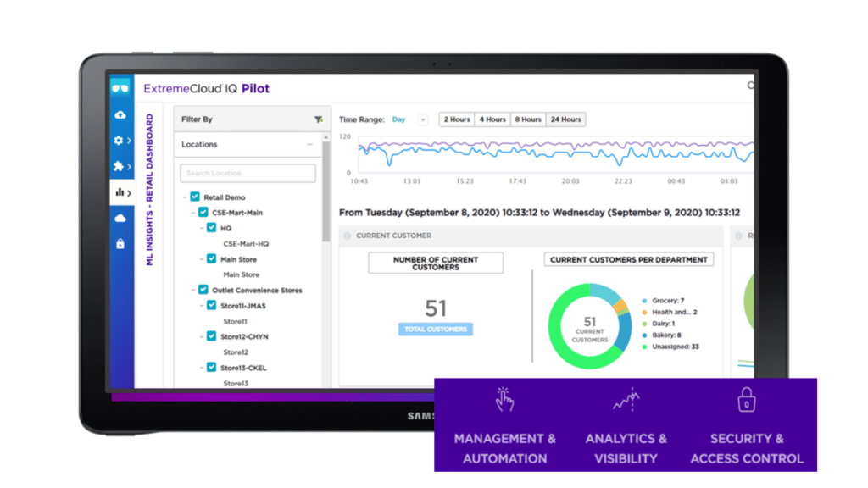Screen dimensions: 868x488
Task: Open the puzzle-piece sidebar icon
Action: tap(119, 166)
